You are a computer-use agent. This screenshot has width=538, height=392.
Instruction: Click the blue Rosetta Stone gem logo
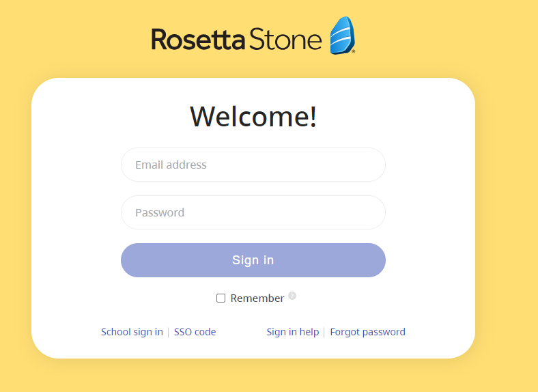[x=341, y=36]
